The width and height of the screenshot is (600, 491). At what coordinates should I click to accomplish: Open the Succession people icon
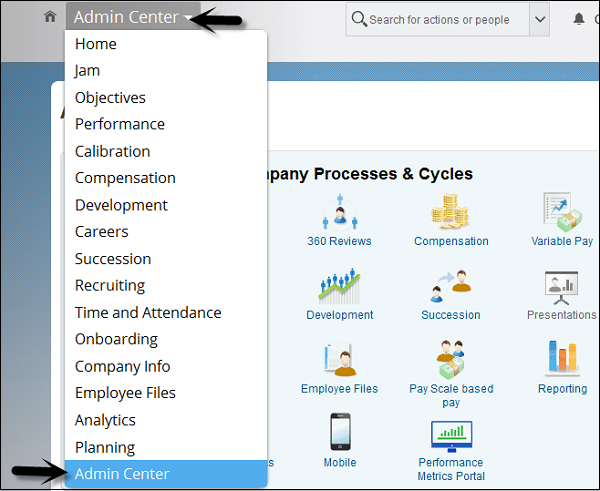451,286
